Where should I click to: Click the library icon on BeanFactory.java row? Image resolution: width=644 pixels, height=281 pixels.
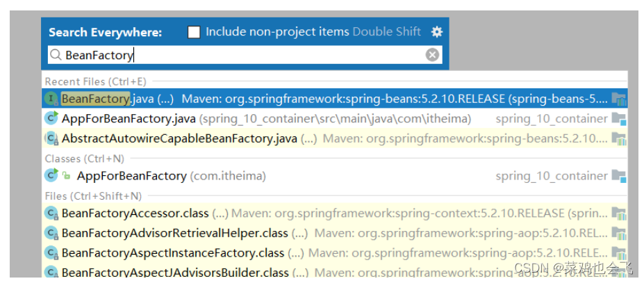pos(618,99)
